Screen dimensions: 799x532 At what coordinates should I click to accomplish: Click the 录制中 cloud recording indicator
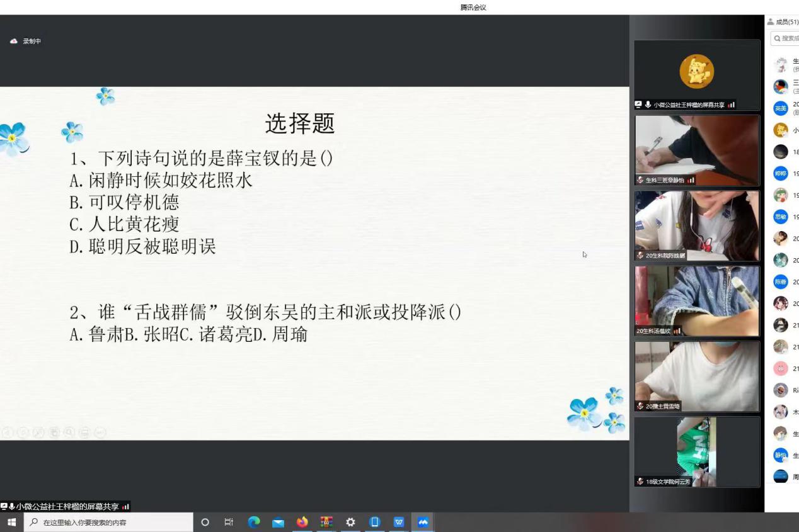(25, 42)
